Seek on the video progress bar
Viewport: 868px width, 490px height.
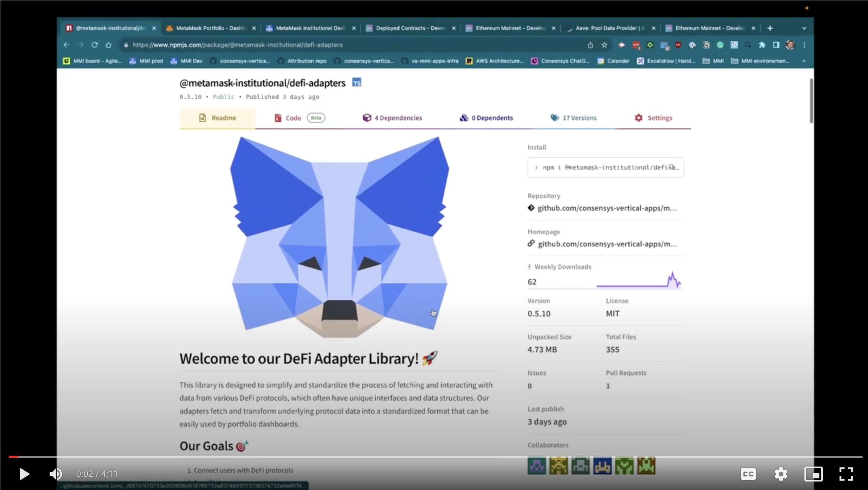435,457
